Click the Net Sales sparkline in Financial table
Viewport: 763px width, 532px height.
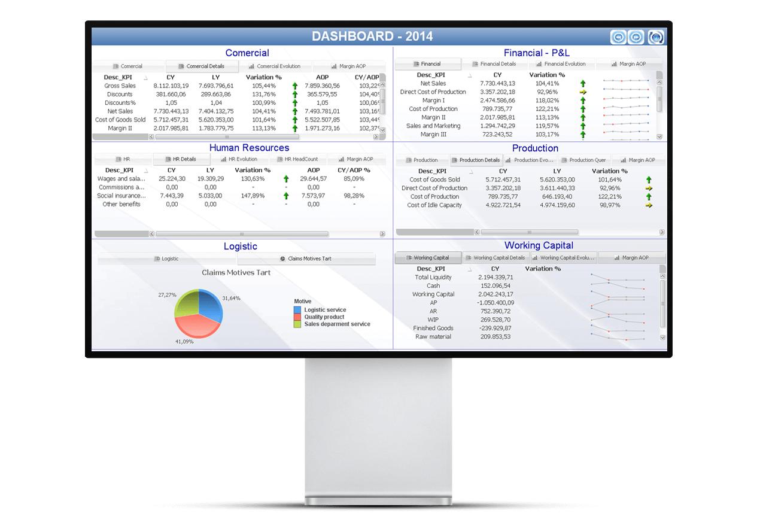[x=626, y=81]
